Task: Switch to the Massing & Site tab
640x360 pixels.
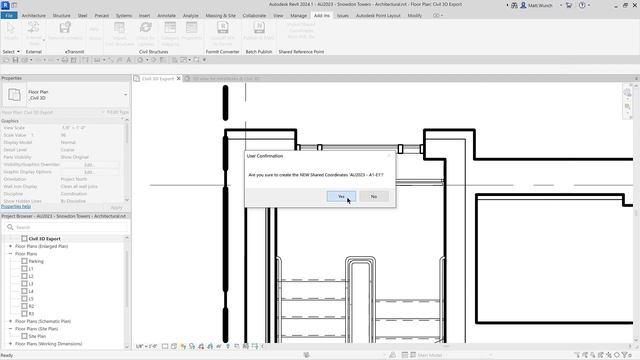Action: click(x=220, y=16)
